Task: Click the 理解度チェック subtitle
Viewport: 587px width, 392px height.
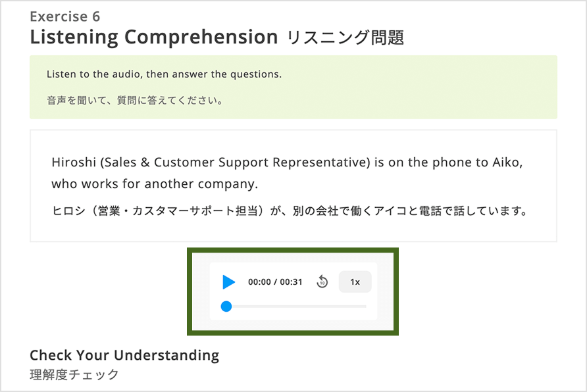Action: (x=74, y=374)
